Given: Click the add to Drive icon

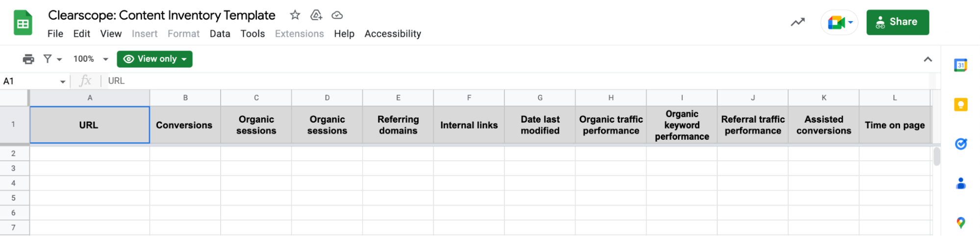Looking at the screenshot, I should (316, 15).
